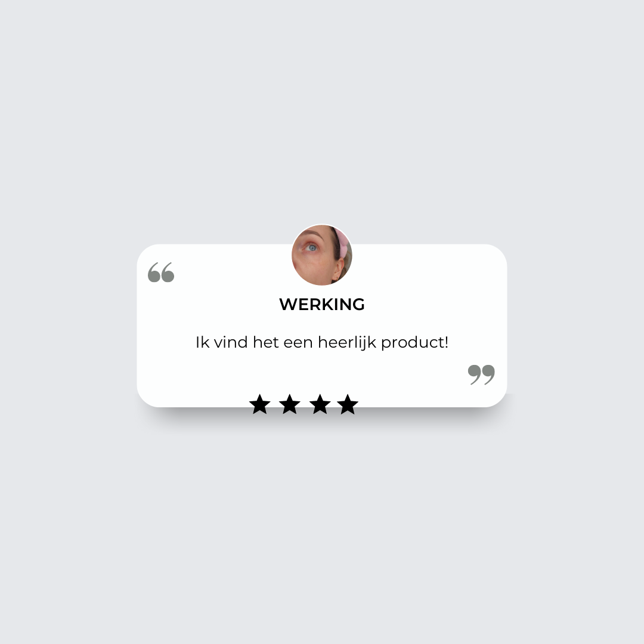
Task: Click the opening quotation mark icon
Action: (161, 273)
